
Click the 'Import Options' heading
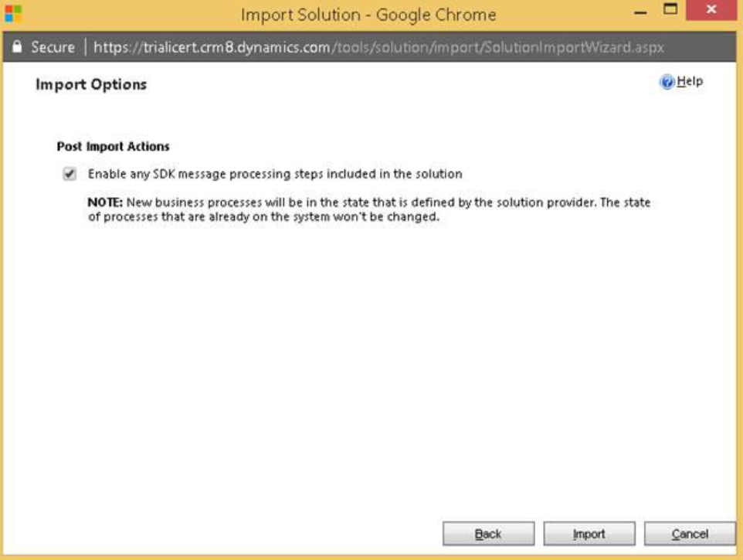(91, 85)
